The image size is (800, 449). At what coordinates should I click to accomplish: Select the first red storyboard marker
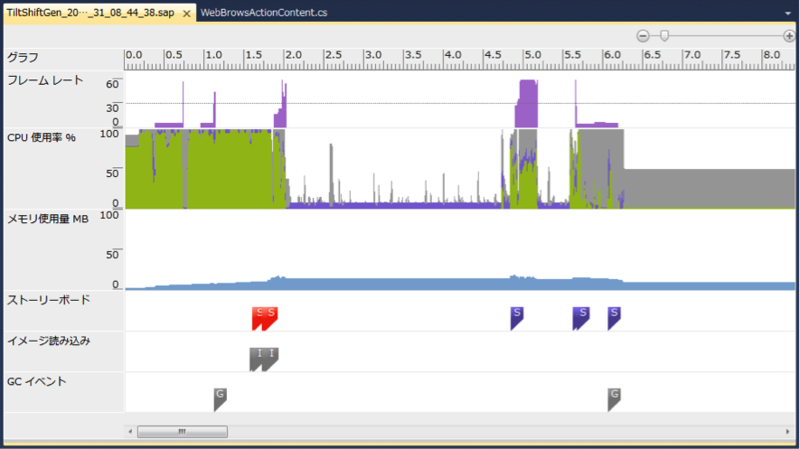pyautogui.click(x=258, y=318)
